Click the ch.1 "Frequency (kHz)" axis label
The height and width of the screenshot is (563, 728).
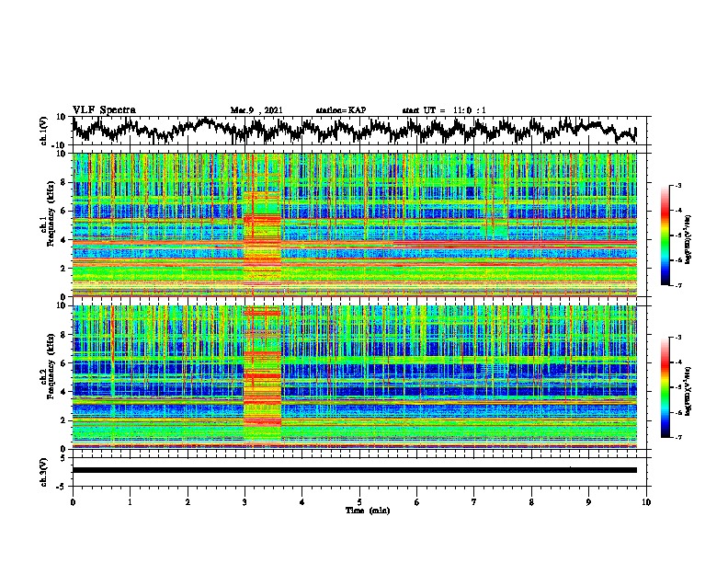[x=51, y=213]
